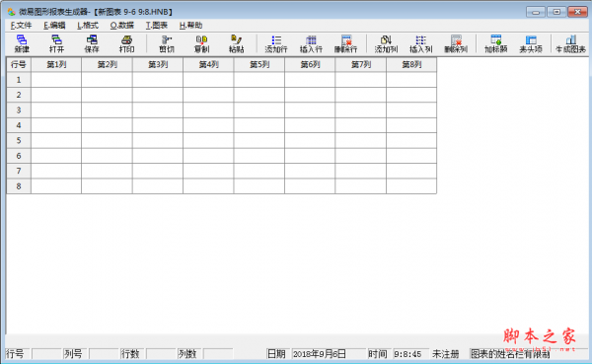Select row header 5
Screen dimensions: 592x364
pyautogui.click(x=19, y=140)
